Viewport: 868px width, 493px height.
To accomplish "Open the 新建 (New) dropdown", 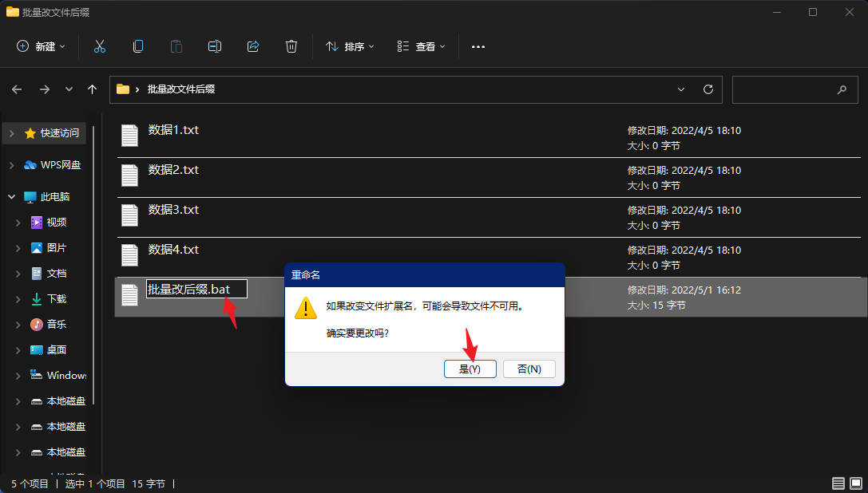I will 41,46.
